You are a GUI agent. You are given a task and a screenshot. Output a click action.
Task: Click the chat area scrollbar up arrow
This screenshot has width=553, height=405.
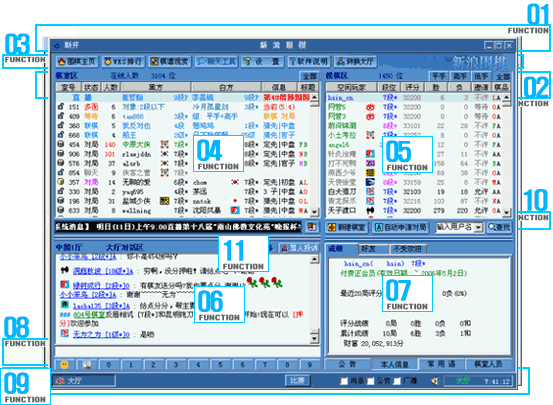315,259
